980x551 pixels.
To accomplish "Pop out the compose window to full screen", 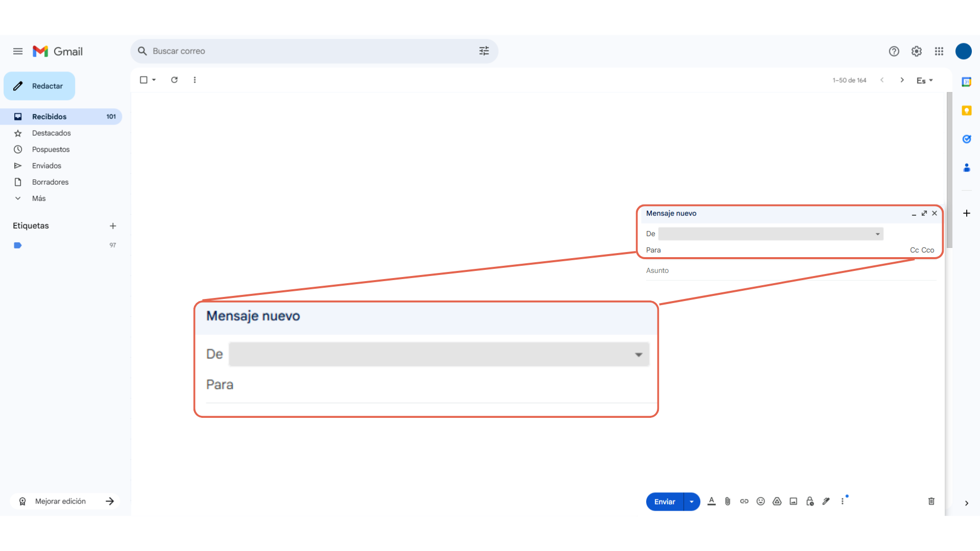I will (924, 213).
